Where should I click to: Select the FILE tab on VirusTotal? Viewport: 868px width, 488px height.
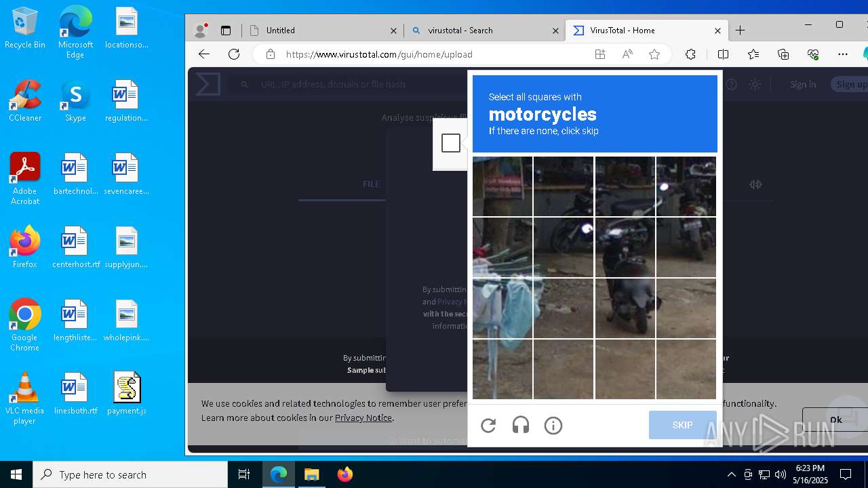pyautogui.click(x=371, y=184)
